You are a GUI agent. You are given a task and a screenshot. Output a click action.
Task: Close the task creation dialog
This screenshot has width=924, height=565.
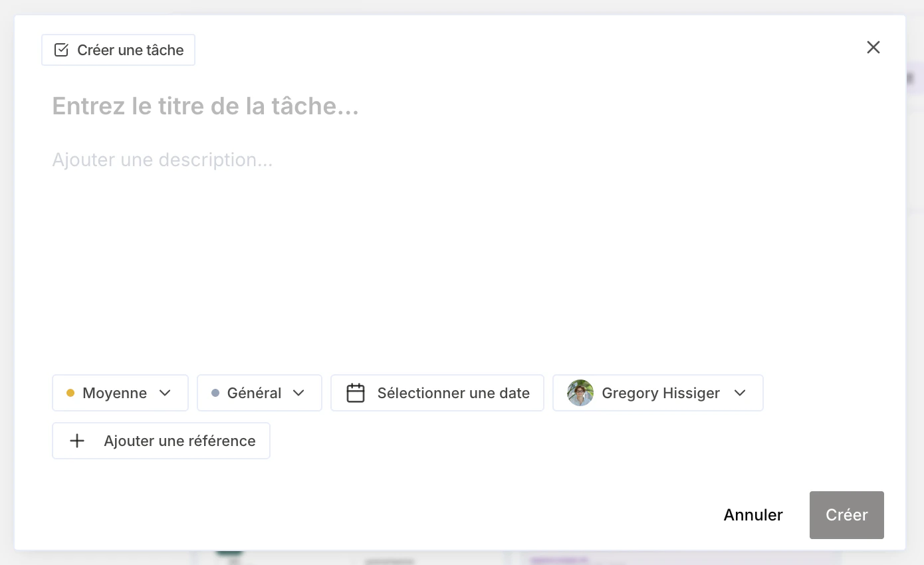pos(873,47)
